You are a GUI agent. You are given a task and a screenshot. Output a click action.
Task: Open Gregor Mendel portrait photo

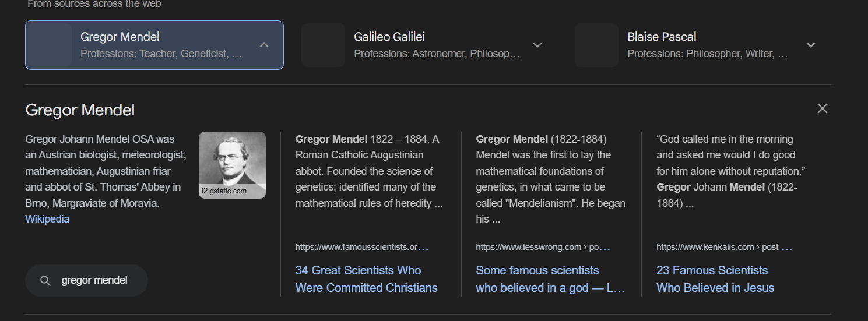(232, 164)
